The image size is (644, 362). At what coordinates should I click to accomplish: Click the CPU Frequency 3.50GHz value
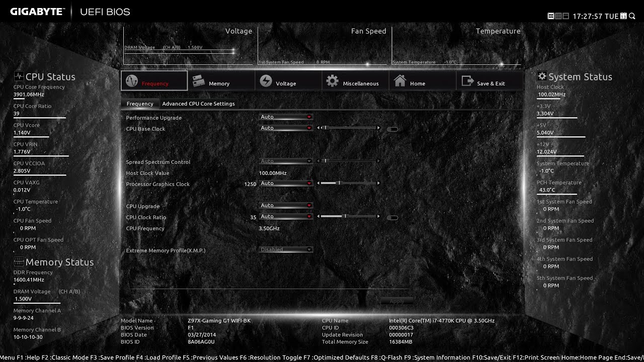click(269, 228)
